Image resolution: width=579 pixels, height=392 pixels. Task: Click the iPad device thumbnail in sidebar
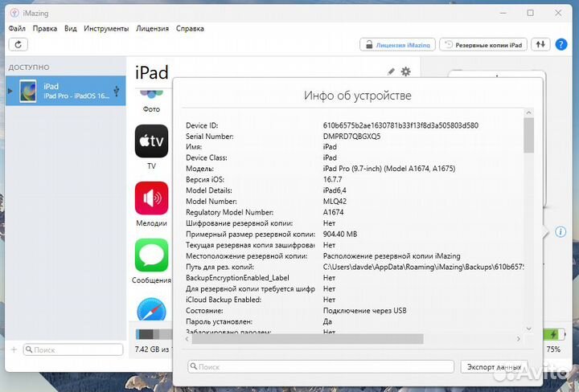coord(27,91)
